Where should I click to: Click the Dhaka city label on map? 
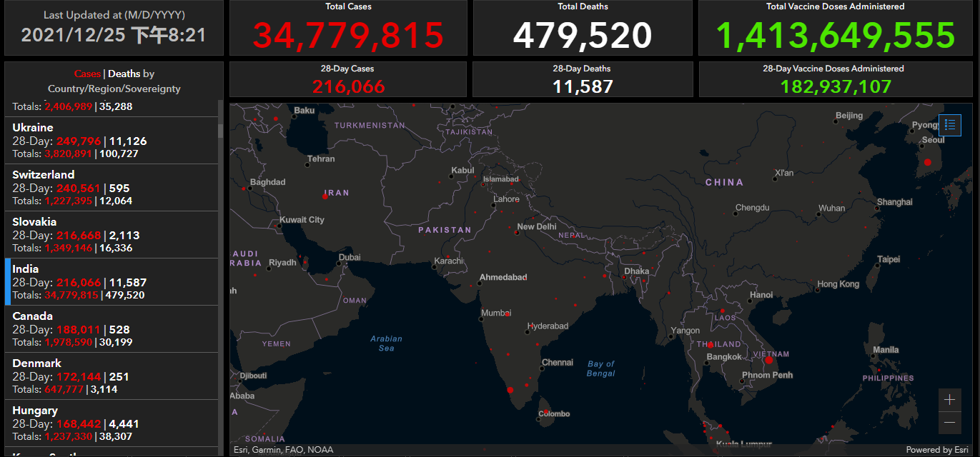(x=637, y=271)
